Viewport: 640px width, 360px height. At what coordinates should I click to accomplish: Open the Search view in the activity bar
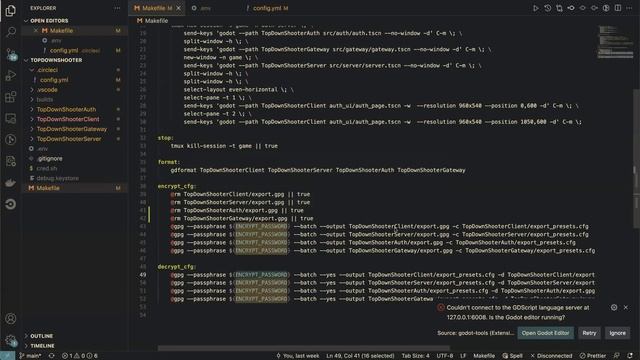coord(11,32)
